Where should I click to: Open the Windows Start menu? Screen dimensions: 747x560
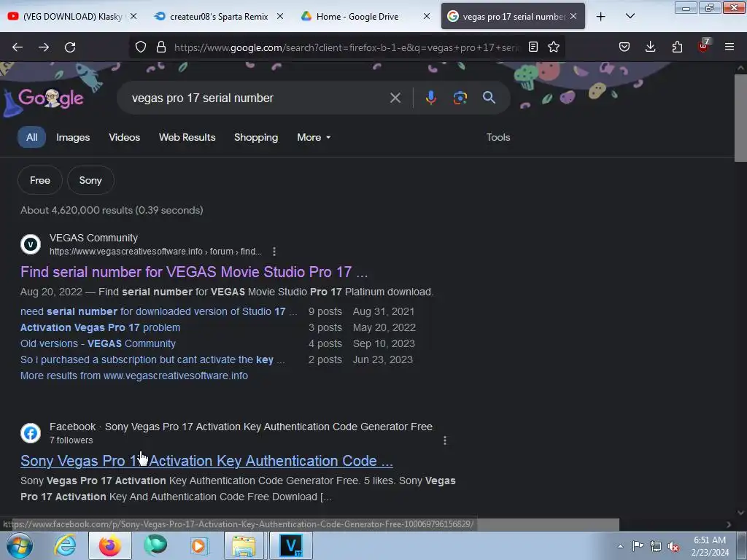[x=20, y=546]
